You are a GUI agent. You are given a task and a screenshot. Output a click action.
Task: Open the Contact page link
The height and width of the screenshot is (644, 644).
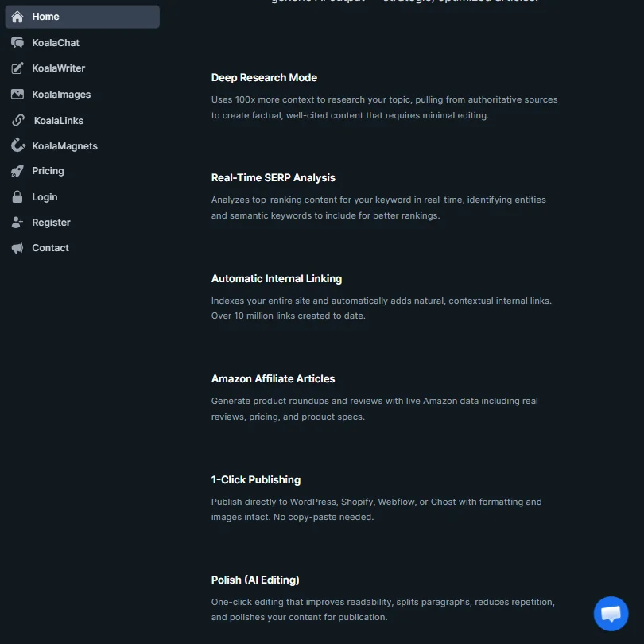click(x=50, y=248)
